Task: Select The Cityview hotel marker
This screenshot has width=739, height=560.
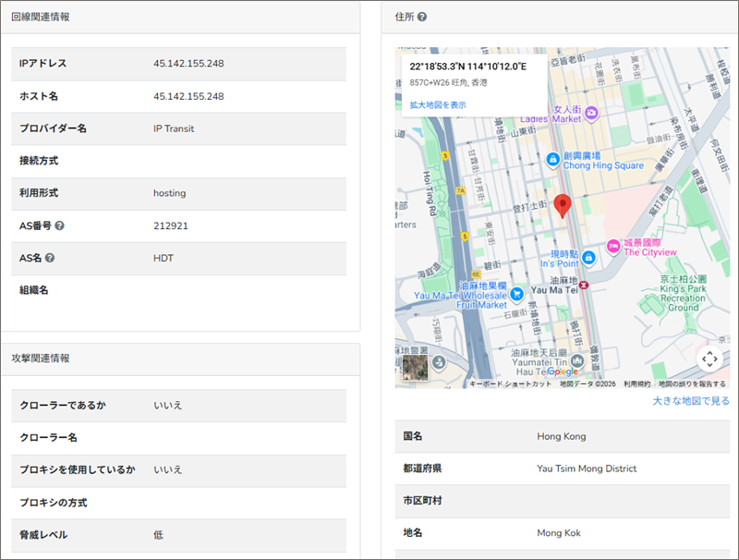Action: 612,246
